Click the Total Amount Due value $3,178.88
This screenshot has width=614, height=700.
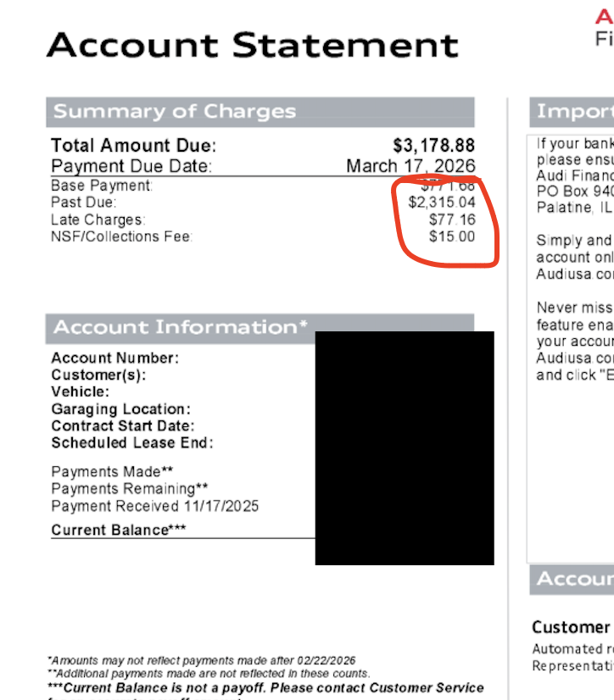(x=433, y=146)
